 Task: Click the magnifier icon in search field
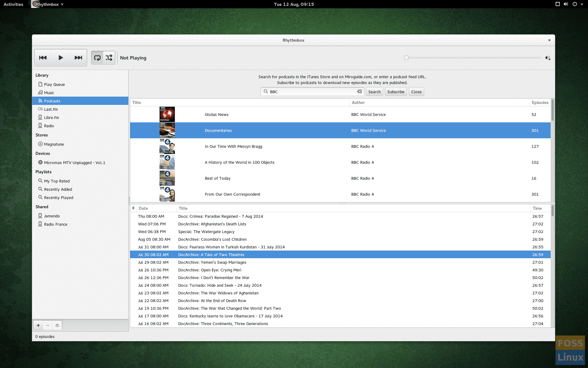click(x=266, y=91)
